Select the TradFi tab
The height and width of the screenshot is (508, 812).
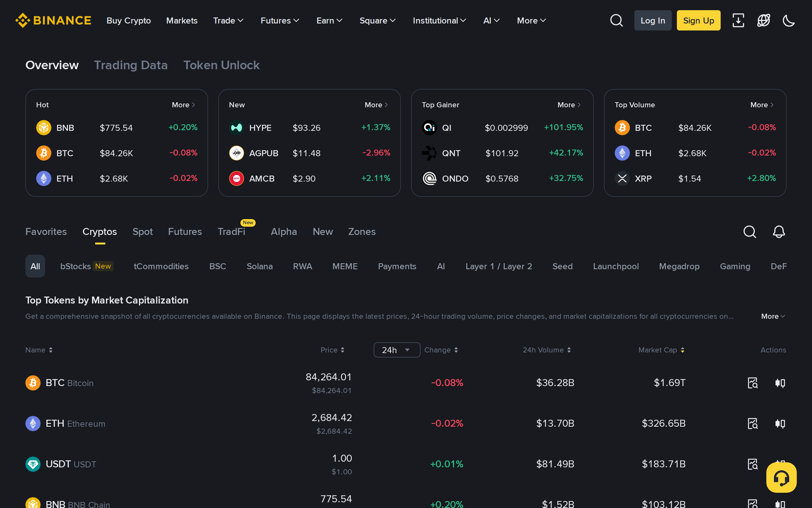pyautogui.click(x=232, y=231)
